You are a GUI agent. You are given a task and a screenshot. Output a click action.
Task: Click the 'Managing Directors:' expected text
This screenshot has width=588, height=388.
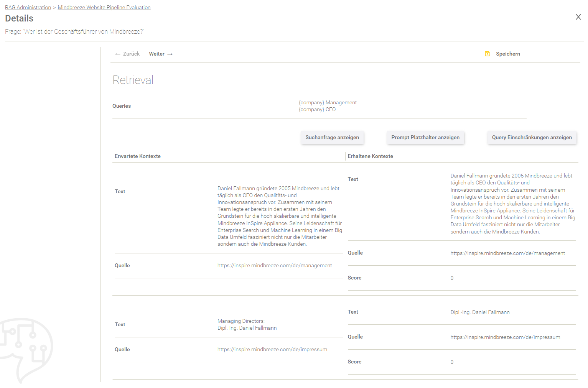pos(241,321)
